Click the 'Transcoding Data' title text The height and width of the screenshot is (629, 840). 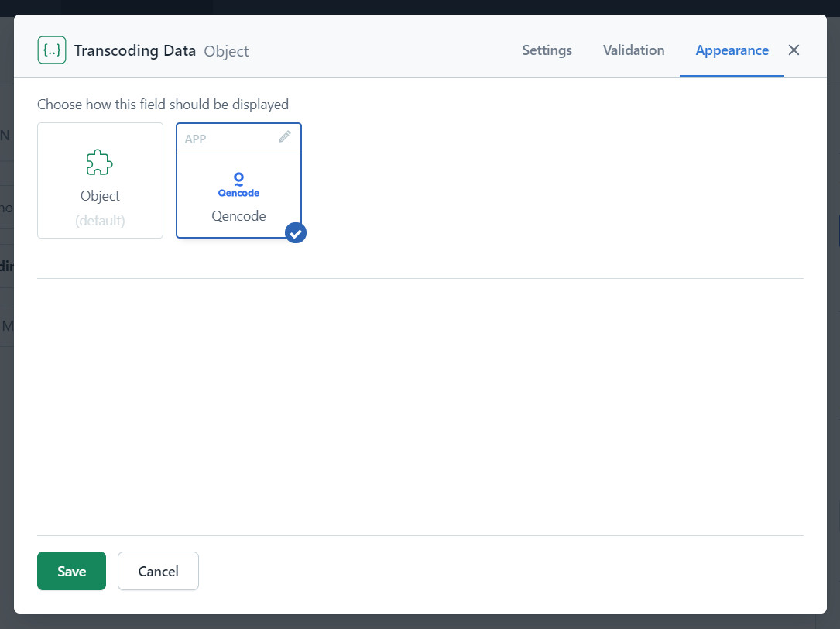pyautogui.click(x=135, y=50)
